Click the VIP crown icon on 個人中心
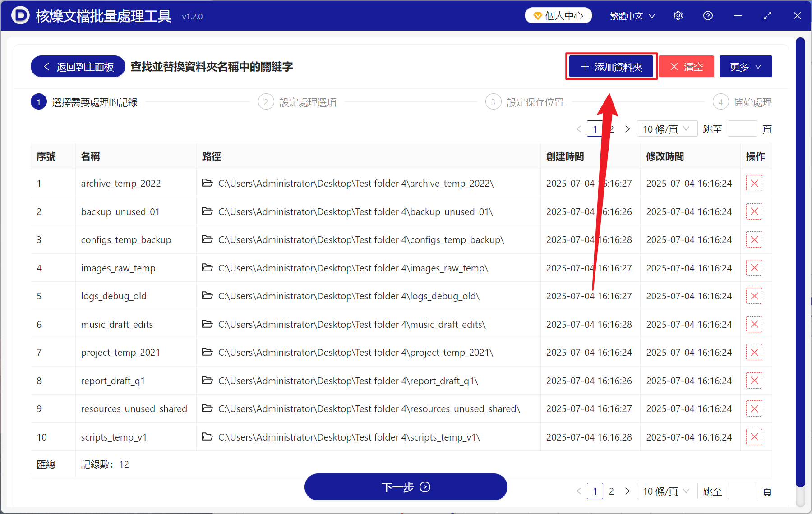 538,15
